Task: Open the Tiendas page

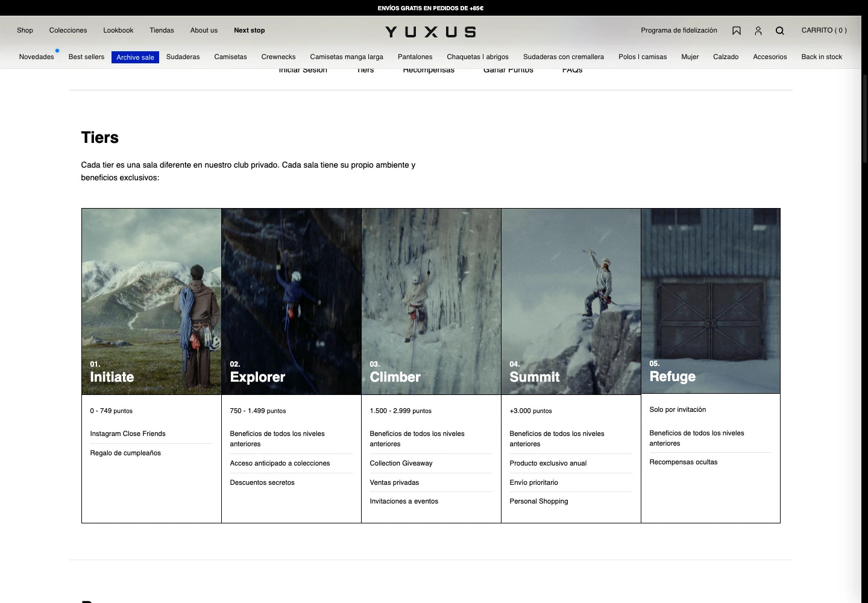Action: pos(162,30)
